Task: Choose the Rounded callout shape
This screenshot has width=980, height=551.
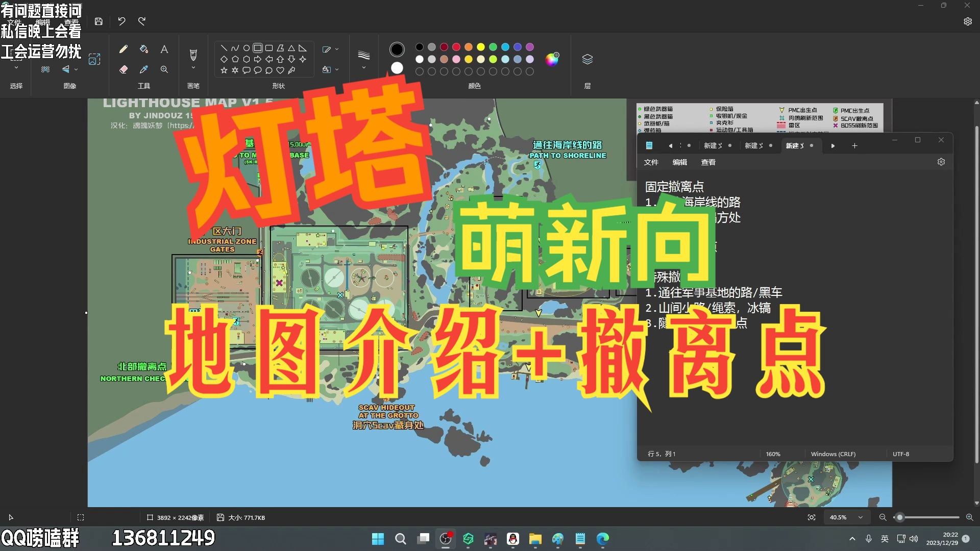Action: [246, 70]
